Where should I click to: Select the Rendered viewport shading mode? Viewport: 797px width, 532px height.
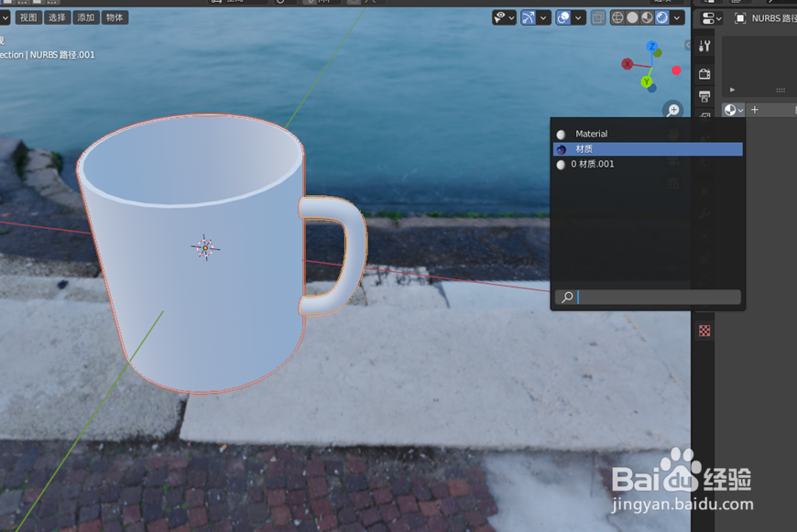click(x=661, y=17)
